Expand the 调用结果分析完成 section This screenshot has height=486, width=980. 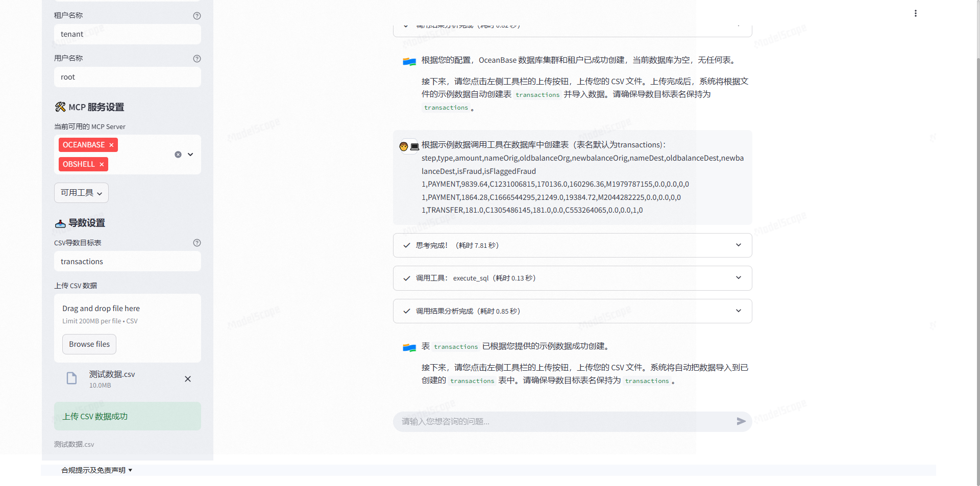pyautogui.click(x=738, y=311)
